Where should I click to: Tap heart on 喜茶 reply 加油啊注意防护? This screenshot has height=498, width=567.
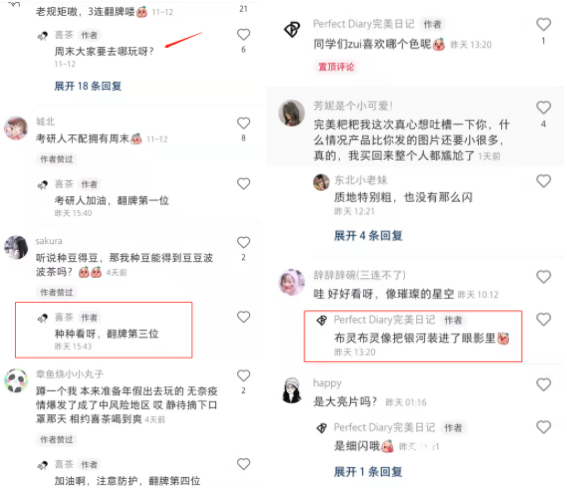243,464
